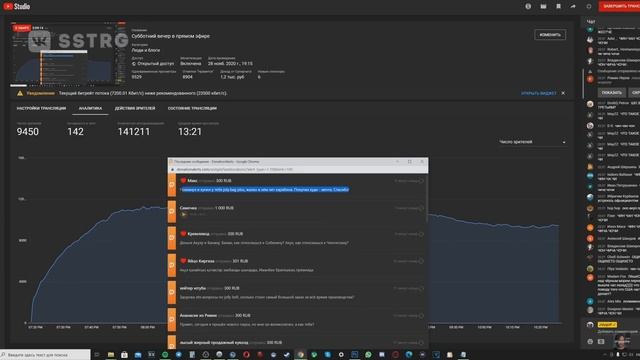Click the icon right of the emoji in chat input
The height and width of the screenshot is (360, 640).
click(601, 342)
